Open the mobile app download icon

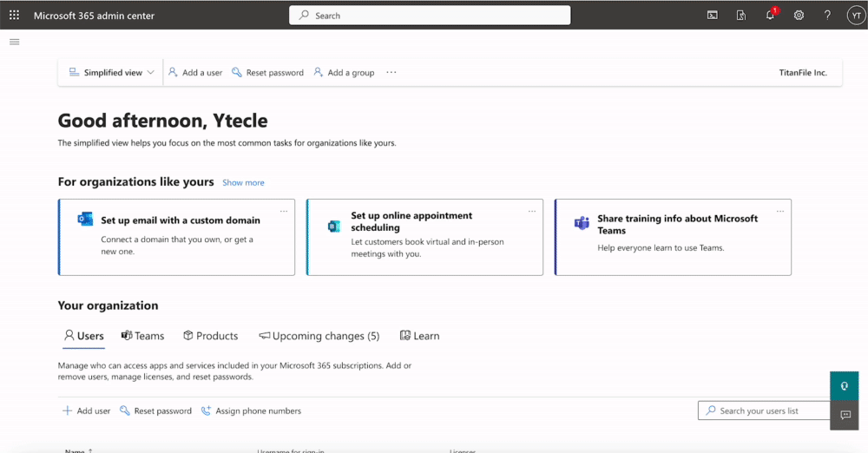click(741, 16)
